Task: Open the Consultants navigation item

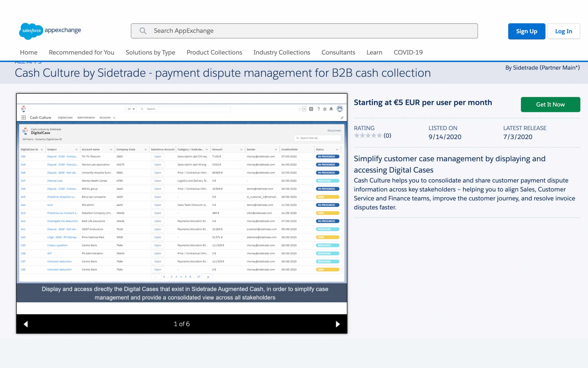Action: (x=338, y=52)
